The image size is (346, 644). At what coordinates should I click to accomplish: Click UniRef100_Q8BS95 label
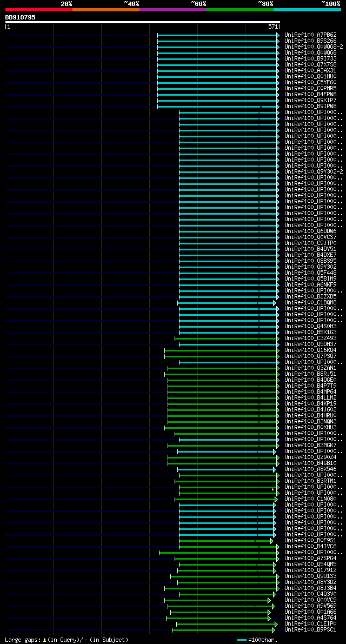tap(310, 261)
